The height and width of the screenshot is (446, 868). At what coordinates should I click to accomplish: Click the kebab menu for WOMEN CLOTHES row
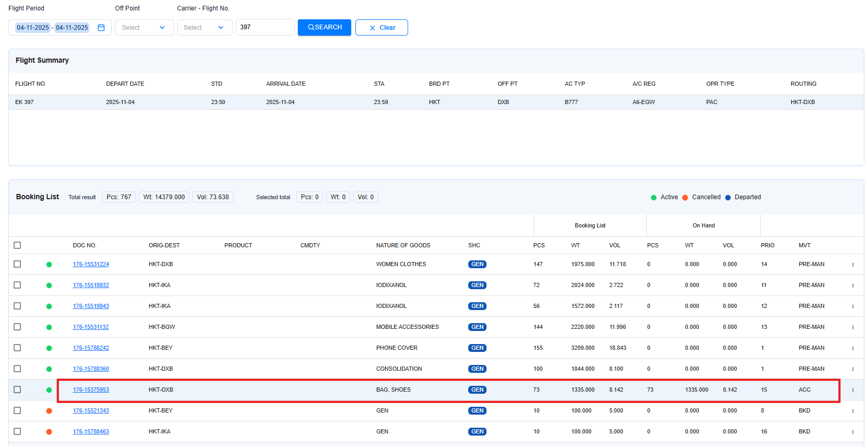coord(852,265)
